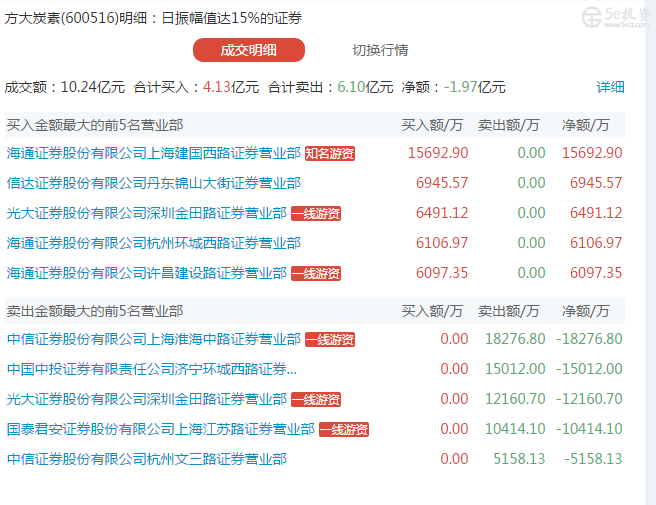This screenshot has height=505, width=656.
Task: Click sell amount 18276.80 in 上海淮海中路 row
Action: click(515, 339)
